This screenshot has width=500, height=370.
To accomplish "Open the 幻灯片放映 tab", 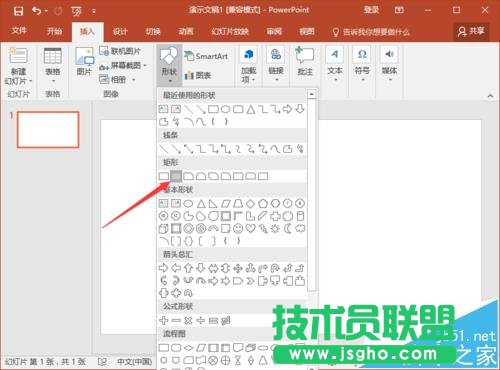I will click(x=230, y=31).
